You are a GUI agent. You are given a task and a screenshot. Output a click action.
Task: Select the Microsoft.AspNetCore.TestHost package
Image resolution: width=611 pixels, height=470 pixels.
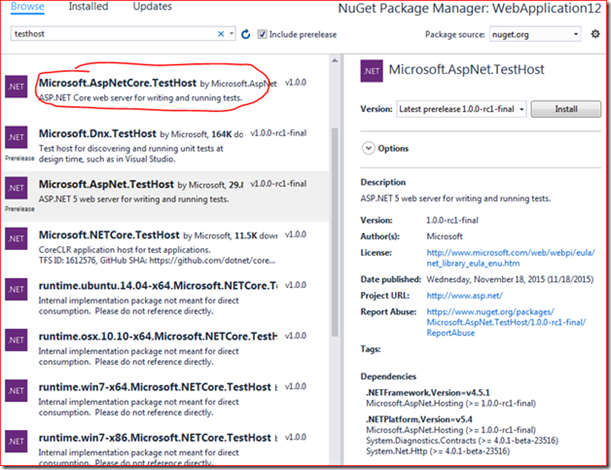[x=166, y=90]
